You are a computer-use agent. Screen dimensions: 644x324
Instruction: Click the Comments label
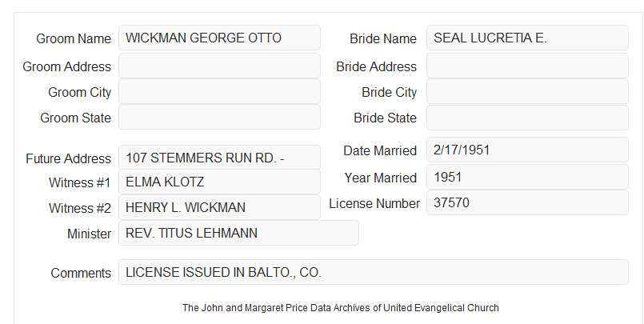(81, 273)
